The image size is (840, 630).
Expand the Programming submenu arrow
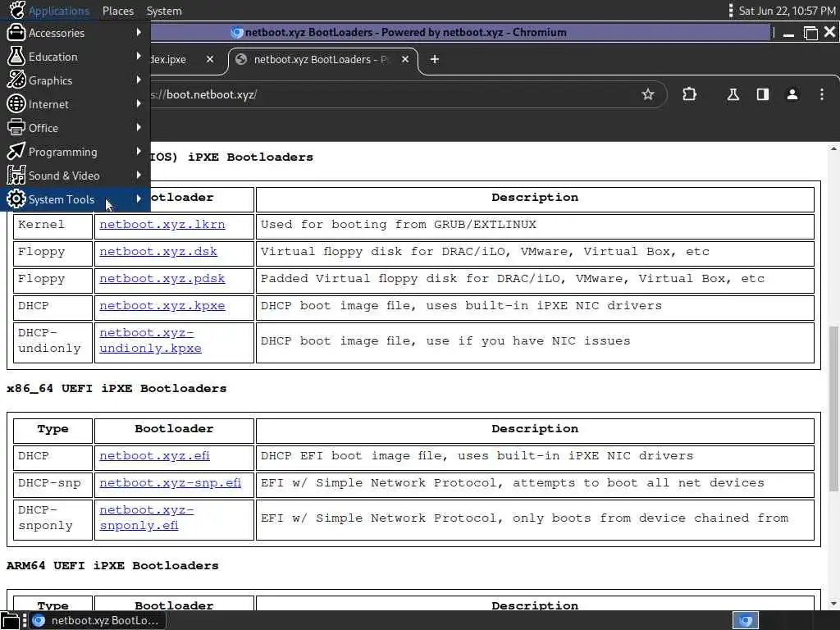click(139, 151)
